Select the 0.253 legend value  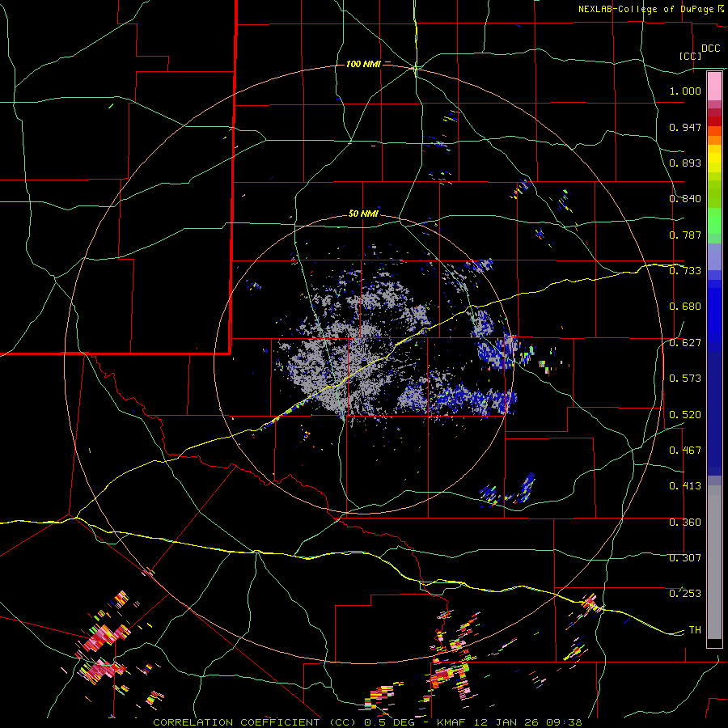685,594
